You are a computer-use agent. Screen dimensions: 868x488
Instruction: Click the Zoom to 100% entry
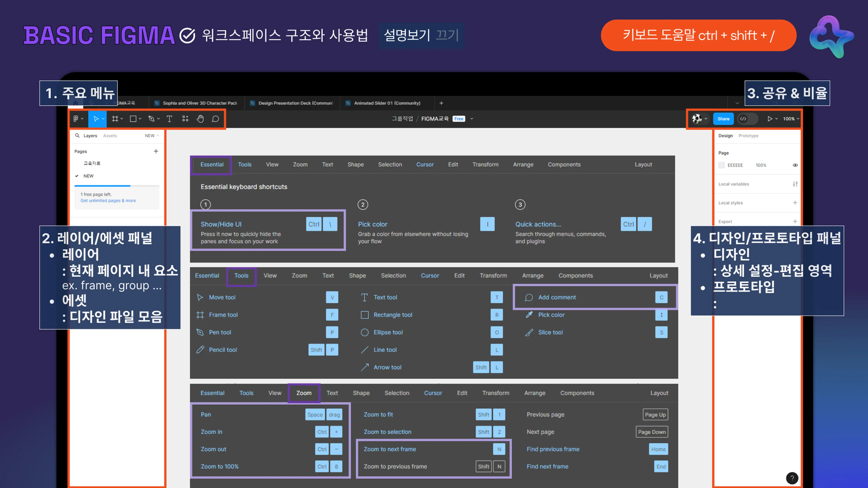271,466
